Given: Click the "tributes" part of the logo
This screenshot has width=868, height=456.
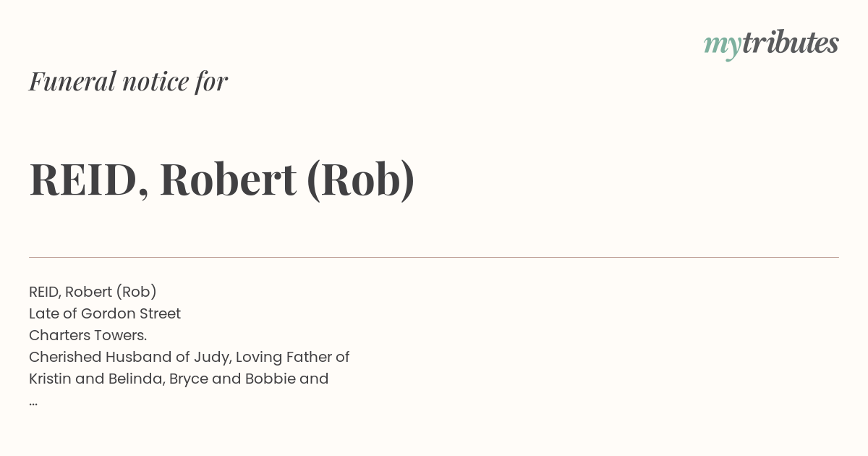Looking at the screenshot, I should click(x=791, y=43).
